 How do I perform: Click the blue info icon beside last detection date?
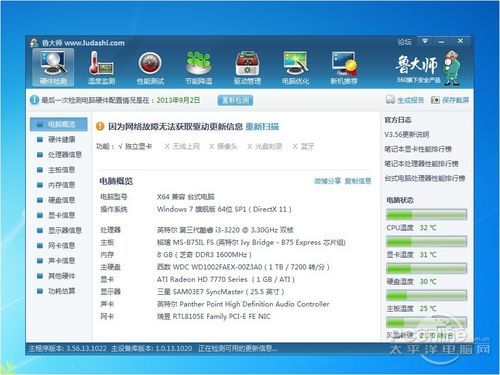[34, 100]
